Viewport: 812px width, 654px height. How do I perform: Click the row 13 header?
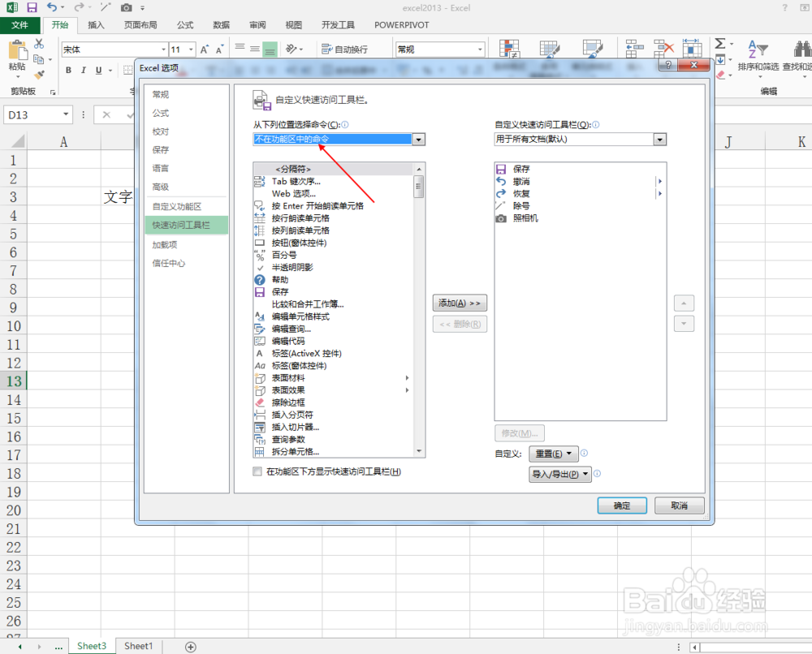point(14,381)
